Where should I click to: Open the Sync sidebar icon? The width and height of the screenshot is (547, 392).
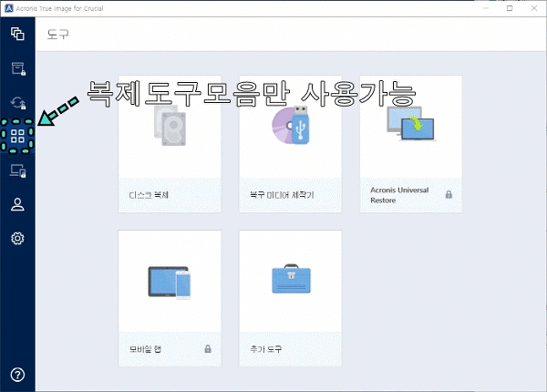(18, 103)
